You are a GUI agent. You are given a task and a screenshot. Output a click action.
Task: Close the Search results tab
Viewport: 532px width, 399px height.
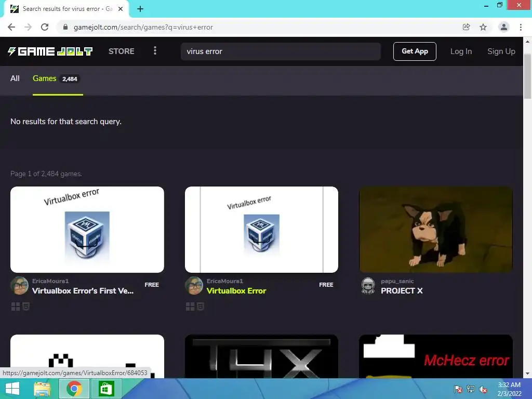[x=121, y=9]
